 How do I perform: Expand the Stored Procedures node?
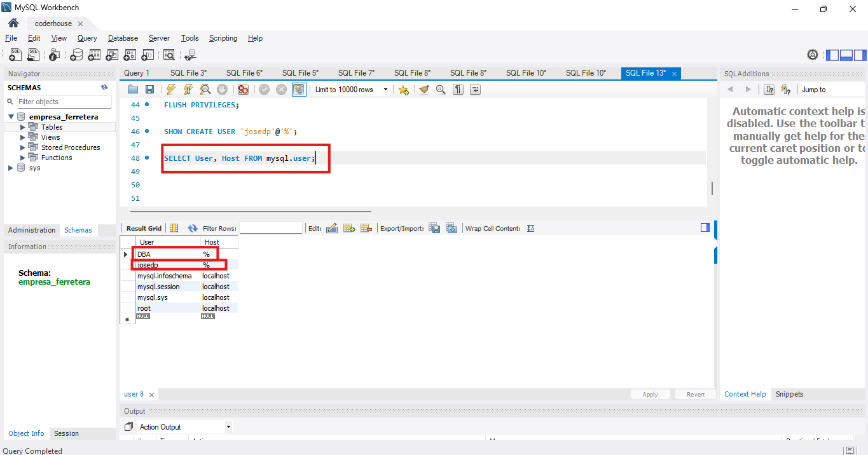tap(23, 147)
